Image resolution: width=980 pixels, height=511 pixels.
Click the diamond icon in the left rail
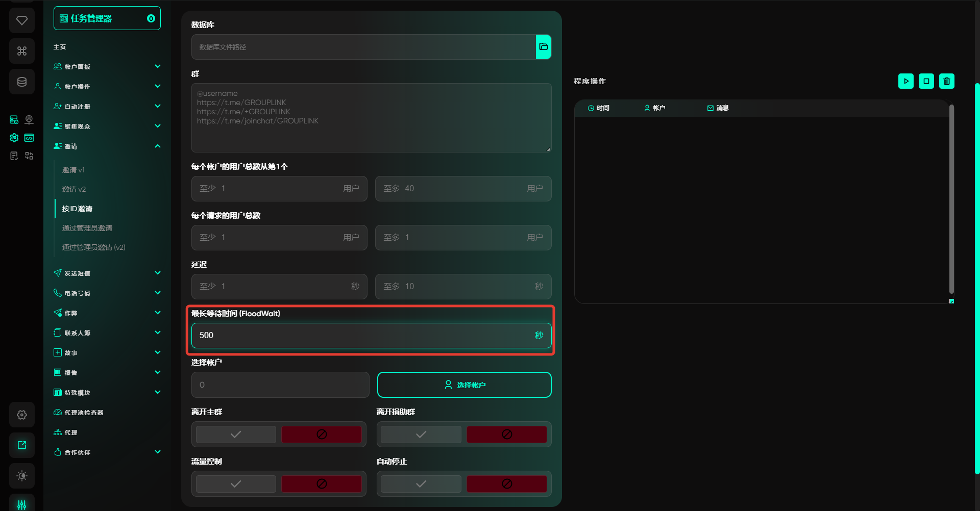(x=22, y=20)
